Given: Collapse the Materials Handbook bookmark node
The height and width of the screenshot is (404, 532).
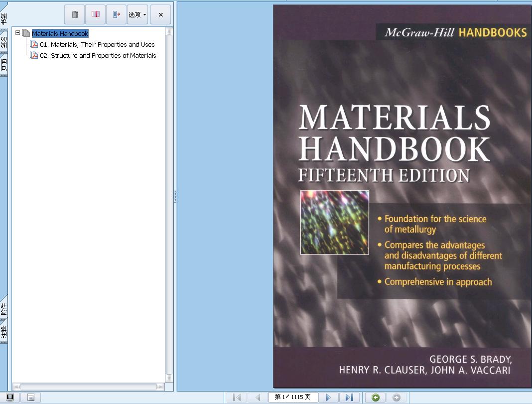Looking at the screenshot, I should (x=17, y=33).
